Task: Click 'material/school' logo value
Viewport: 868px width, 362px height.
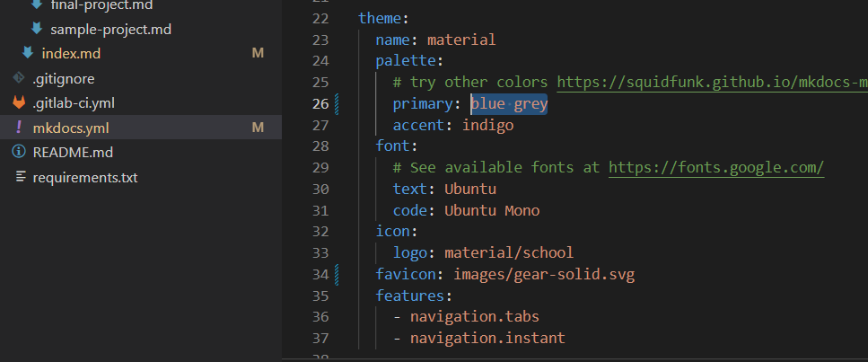Action: tap(509, 253)
